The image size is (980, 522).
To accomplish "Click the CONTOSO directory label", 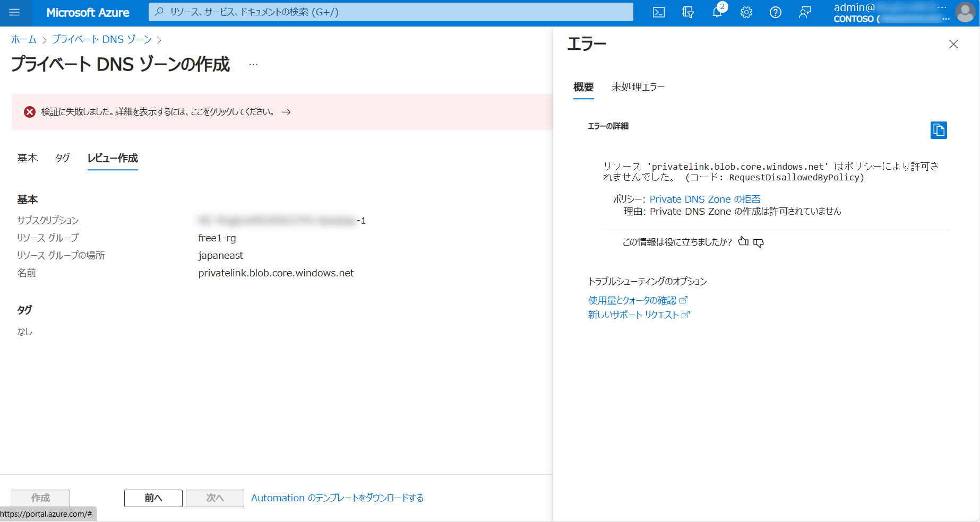I will coord(854,19).
